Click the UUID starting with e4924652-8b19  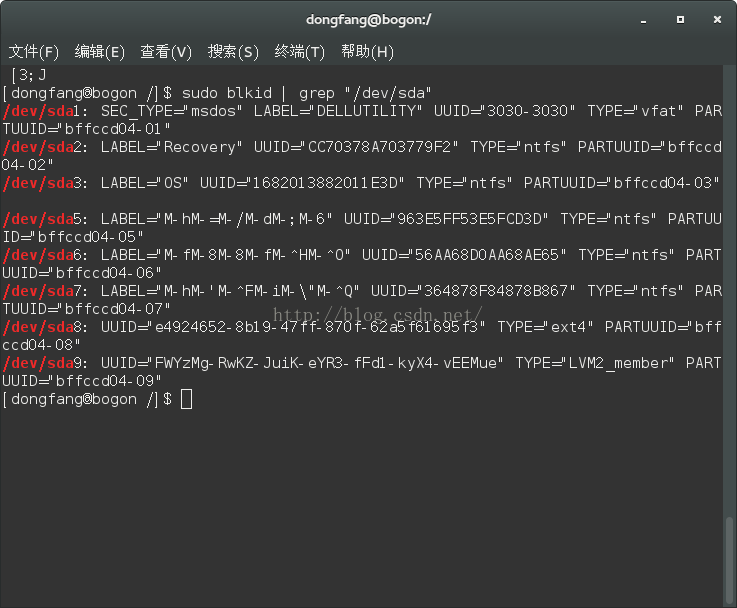tap(293, 327)
